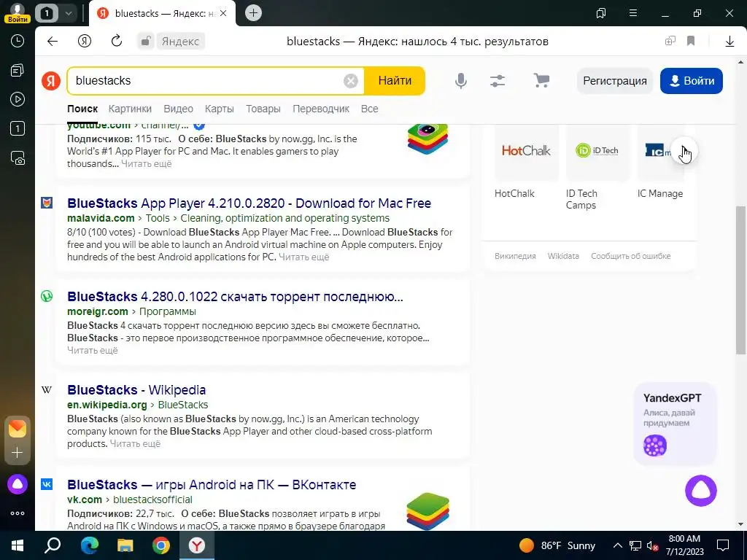Image resolution: width=747 pixels, height=560 pixels.
Task: Reload the current page
Action: pos(117,42)
